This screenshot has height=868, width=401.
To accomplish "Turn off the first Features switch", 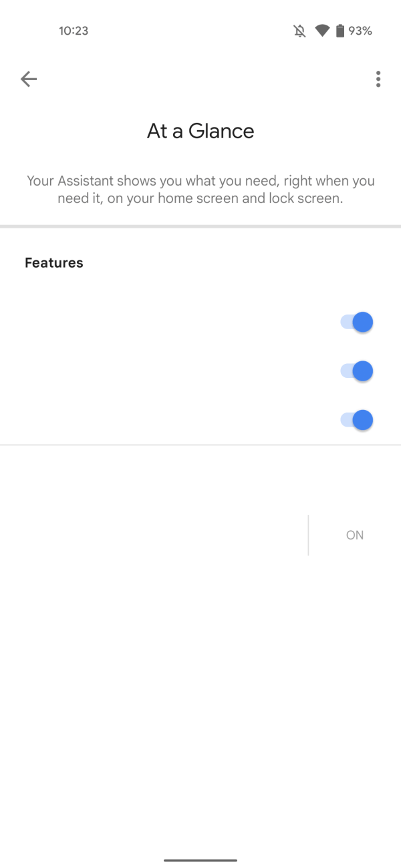I will (356, 322).
